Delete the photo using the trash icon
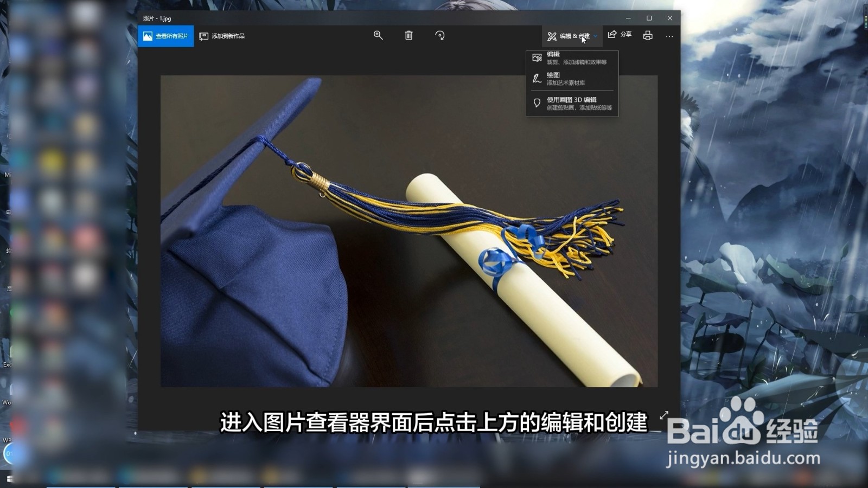Viewport: 868px width, 488px height. point(409,35)
